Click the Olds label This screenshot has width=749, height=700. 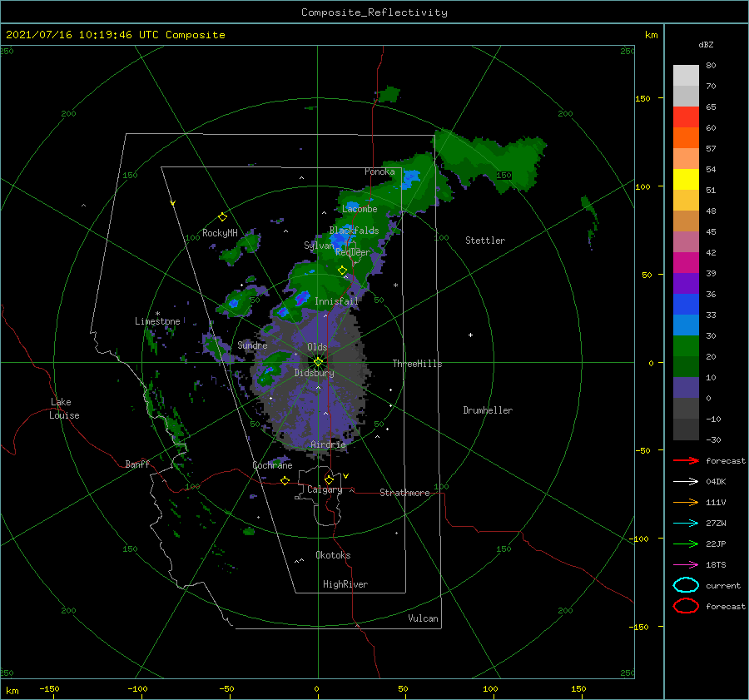tap(317, 347)
